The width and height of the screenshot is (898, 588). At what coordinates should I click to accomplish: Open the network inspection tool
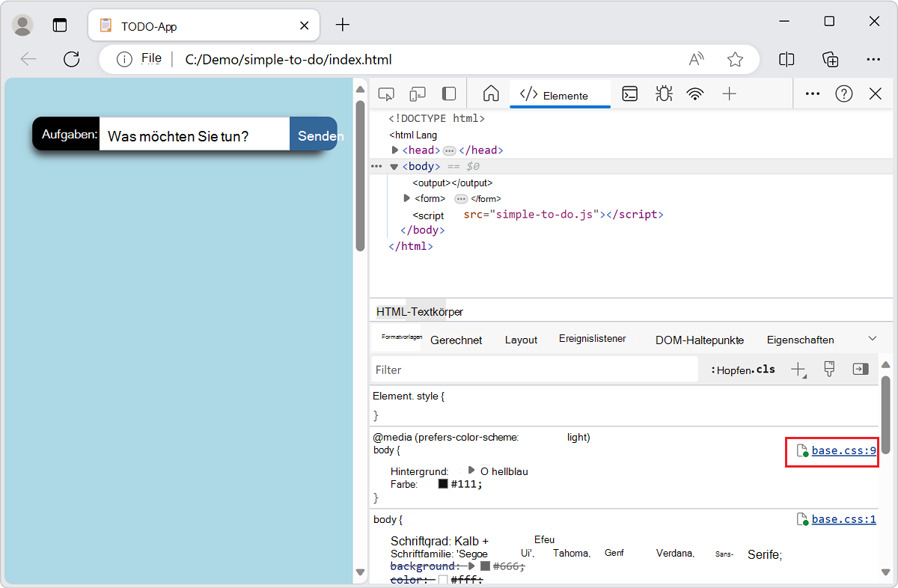695,94
